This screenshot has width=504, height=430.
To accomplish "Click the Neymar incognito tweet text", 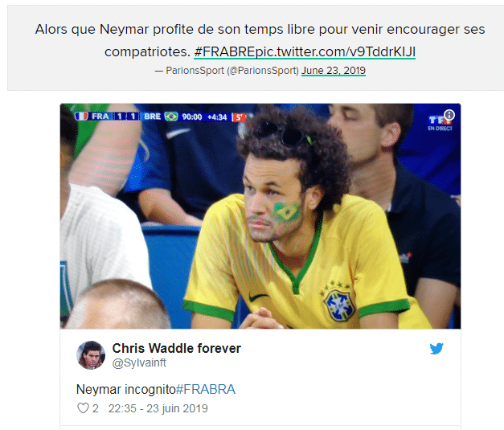I will [126, 389].
